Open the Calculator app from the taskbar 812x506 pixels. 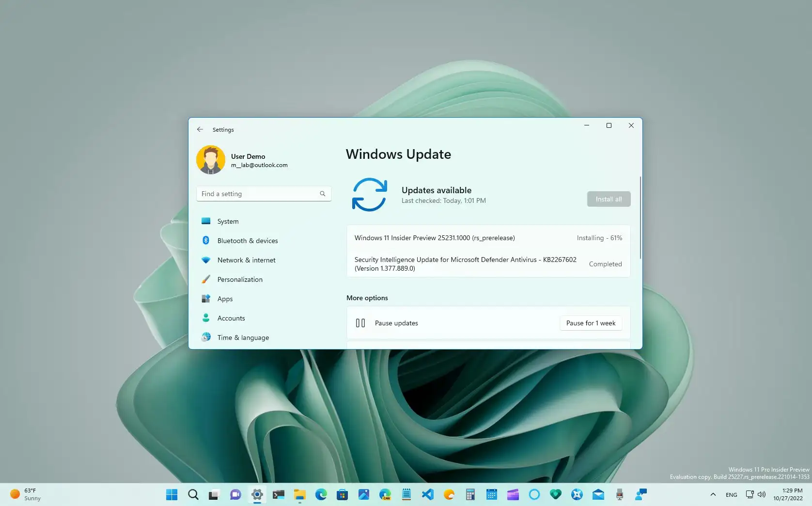470,494
